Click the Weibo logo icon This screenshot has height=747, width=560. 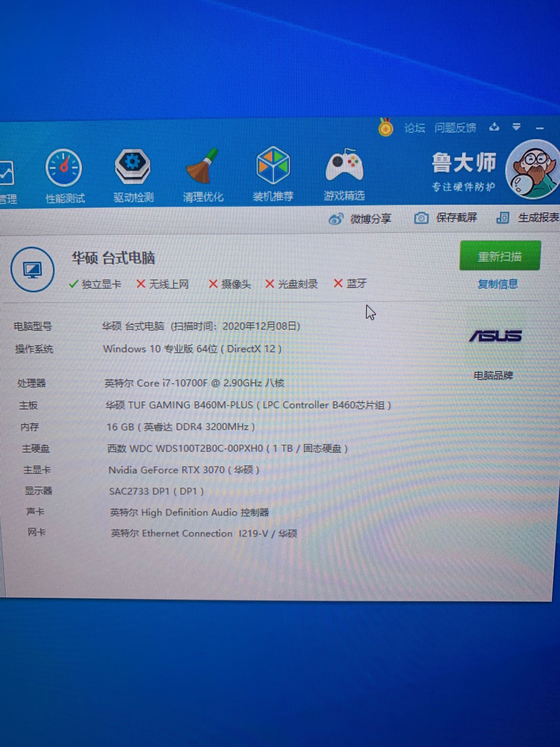(336, 219)
